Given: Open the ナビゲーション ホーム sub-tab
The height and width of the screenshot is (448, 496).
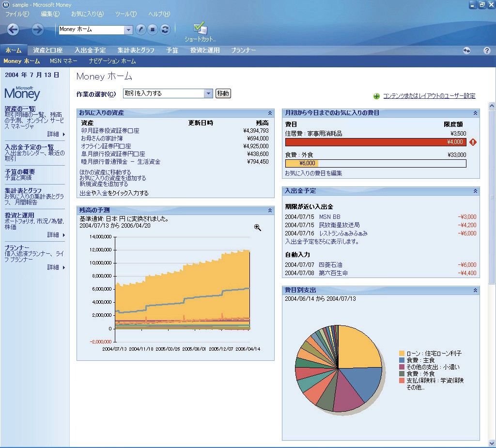Looking at the screenshot, I should (x=112, y=61).
